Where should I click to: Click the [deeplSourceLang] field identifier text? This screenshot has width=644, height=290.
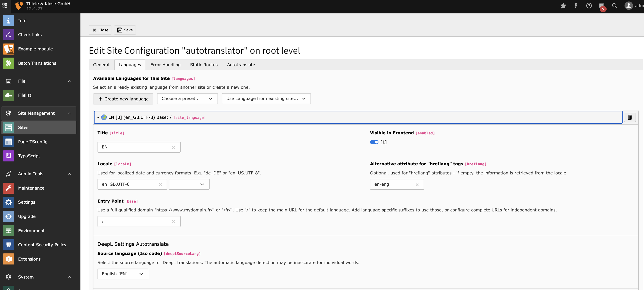coord(182,254)
